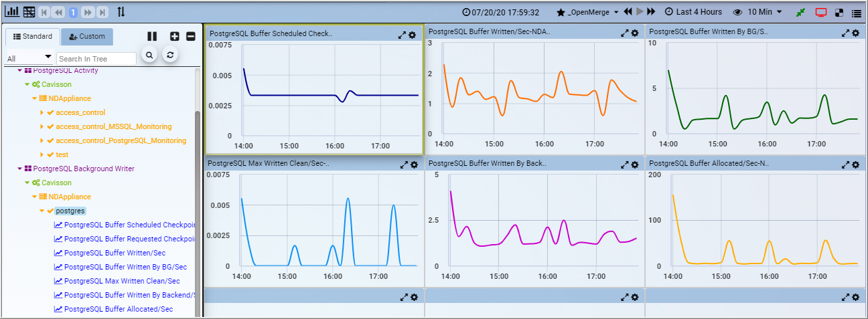This screenshot has width=868, height=319.
Task: Collapse all tree nodes with minus icon
Action: point(191,36)
